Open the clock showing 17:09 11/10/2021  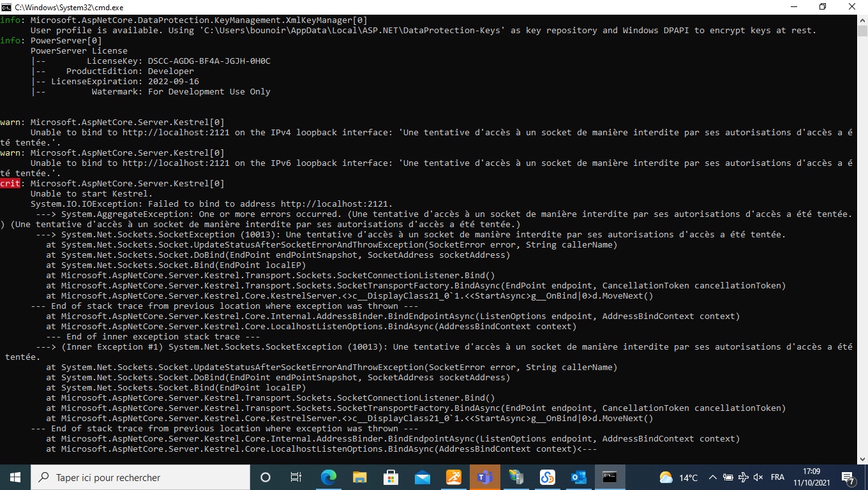(811, 477)
